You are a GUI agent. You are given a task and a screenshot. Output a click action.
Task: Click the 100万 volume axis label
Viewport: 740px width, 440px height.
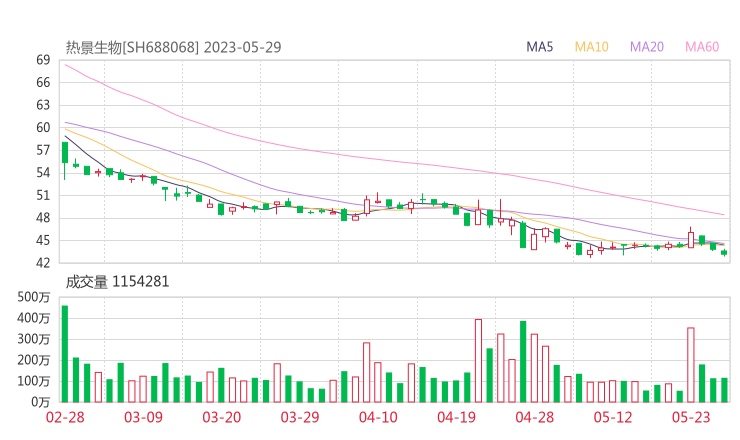pos(34,381)
